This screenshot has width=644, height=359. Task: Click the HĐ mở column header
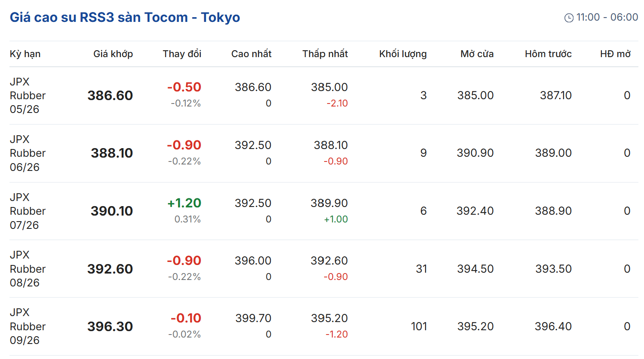pyautogui.click(x=615, y=54)
